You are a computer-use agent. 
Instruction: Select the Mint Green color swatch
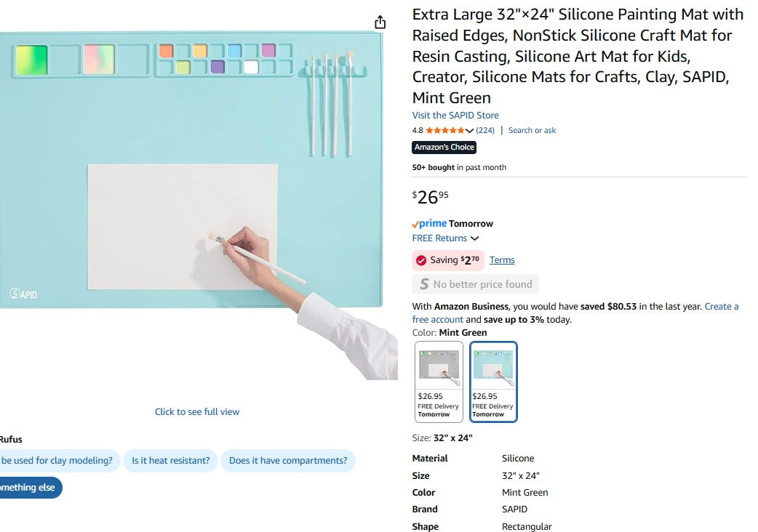[493, 382]
